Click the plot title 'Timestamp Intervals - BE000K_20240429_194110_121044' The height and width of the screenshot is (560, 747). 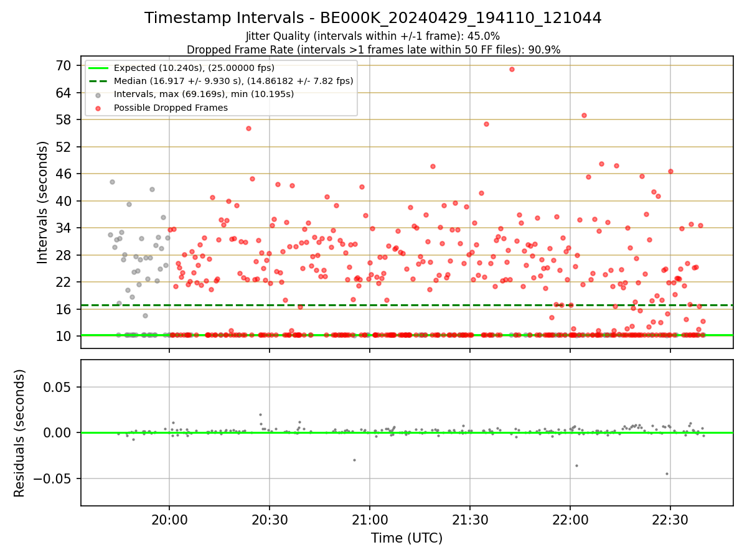[373, 18]
